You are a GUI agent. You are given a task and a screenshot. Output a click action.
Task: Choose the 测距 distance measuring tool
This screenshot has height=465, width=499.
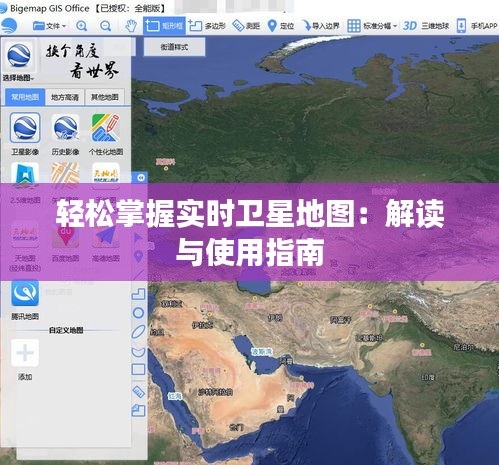(x=246, y=26)
